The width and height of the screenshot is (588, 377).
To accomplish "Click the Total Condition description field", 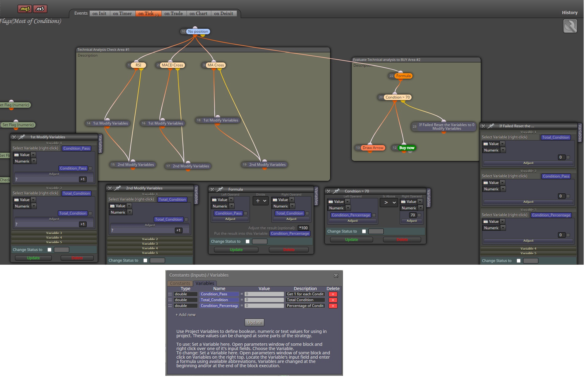I will pos(305,300).
